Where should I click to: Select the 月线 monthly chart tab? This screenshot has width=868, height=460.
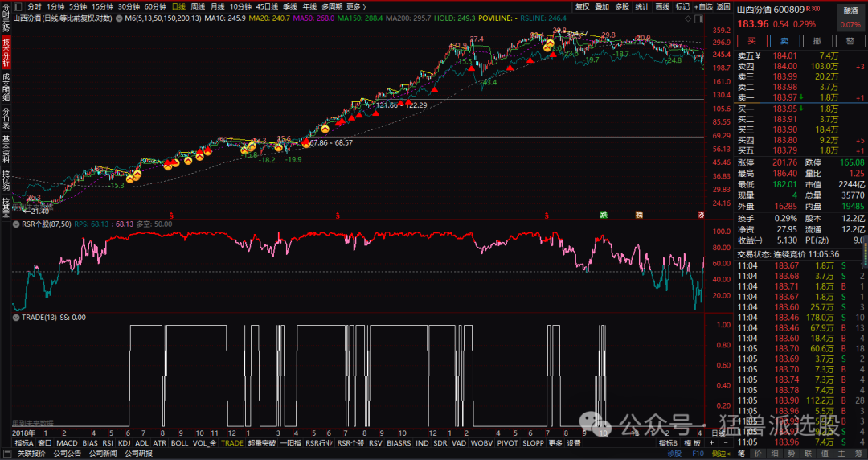tap(218, 6)
